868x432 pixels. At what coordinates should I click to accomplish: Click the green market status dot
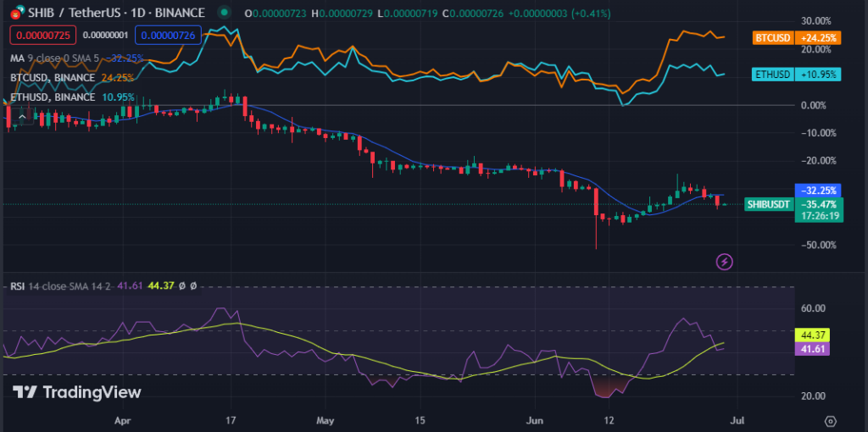(x=223, y=12)
